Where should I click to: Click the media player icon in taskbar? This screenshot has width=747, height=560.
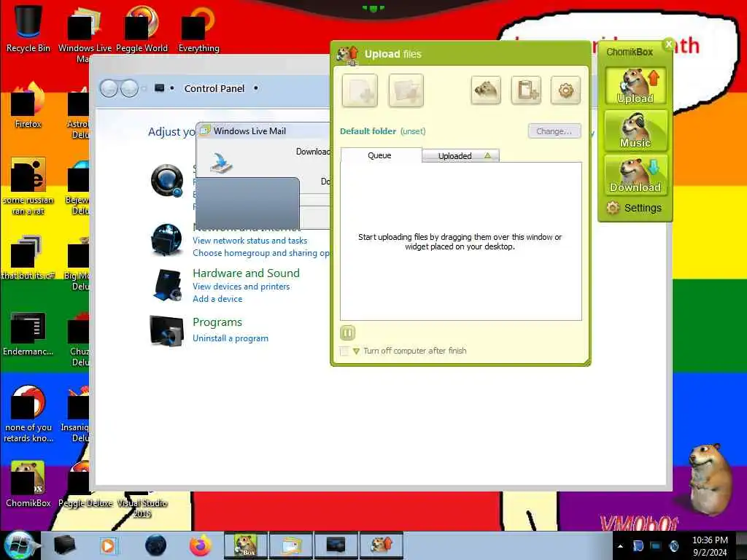coord(109,545)
